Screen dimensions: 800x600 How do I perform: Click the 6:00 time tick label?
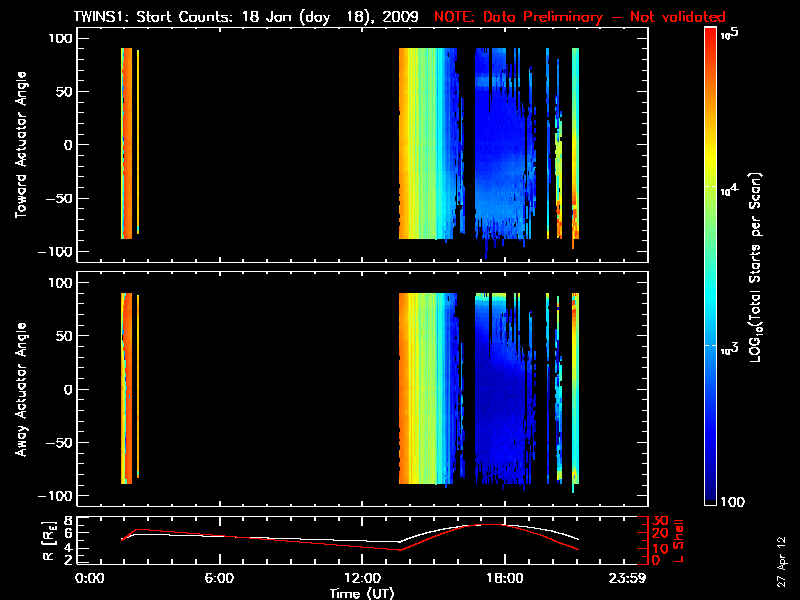[x=219, y=579]
